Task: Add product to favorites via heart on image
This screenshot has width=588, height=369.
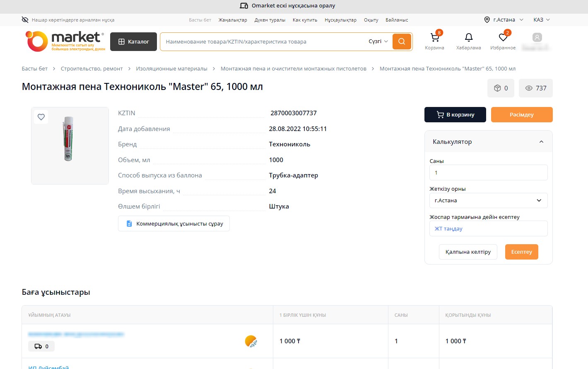Action: coord(41,117)
